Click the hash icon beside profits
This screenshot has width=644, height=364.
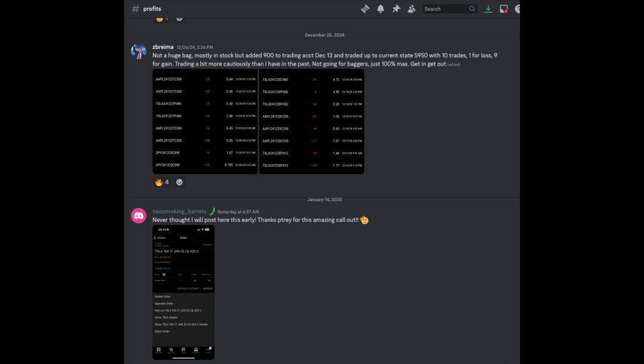click(x=135, y=8)
